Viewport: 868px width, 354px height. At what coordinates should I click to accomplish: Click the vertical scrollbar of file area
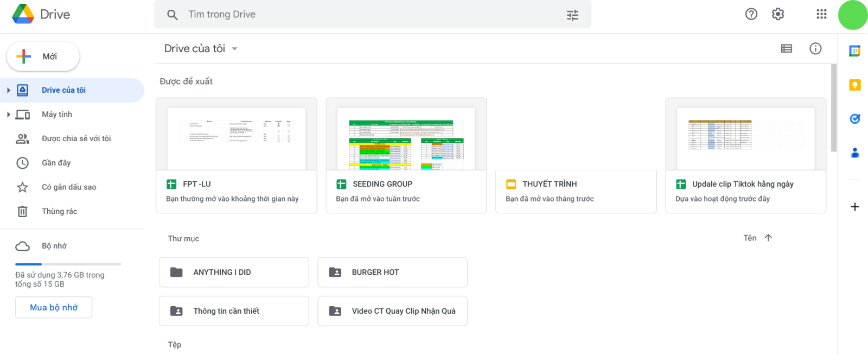(x=834, y=108)
